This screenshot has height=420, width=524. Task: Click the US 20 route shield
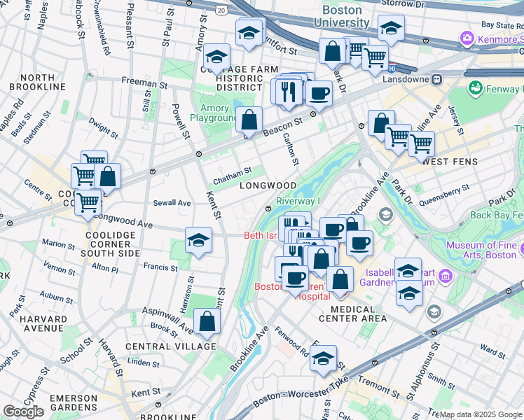coord(221,10)
